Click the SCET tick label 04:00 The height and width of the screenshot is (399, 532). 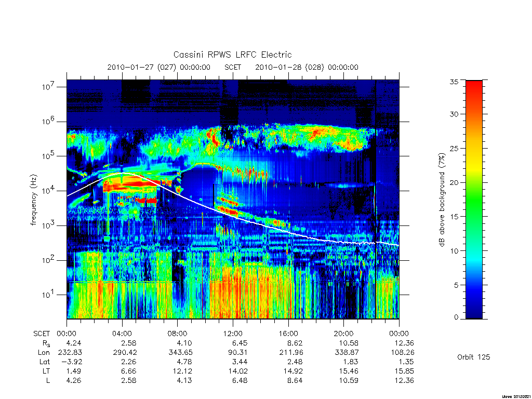[x=122, y=334]
